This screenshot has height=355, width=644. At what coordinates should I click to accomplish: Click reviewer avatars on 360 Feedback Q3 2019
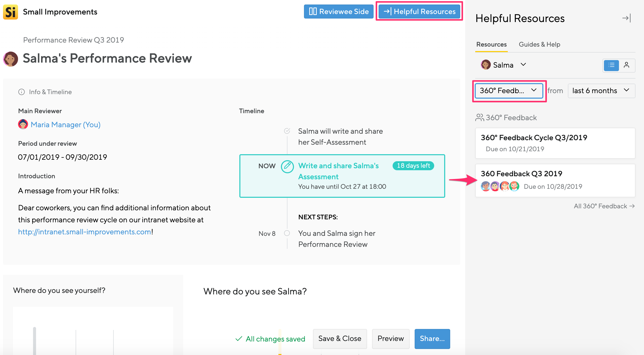tap(500, 186)
